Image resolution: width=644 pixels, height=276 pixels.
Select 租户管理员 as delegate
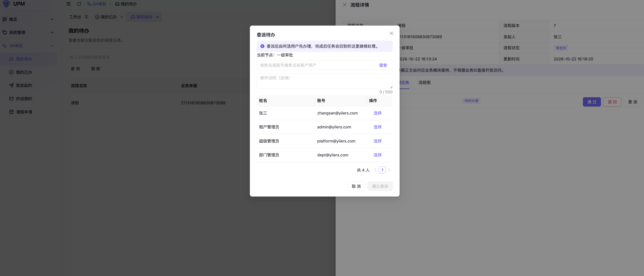[377, 127]
